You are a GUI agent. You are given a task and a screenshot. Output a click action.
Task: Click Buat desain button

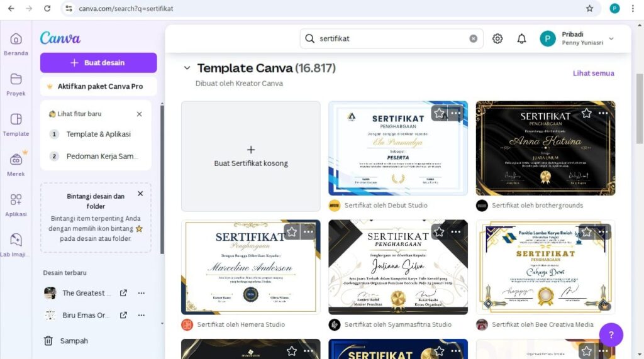(99, 62)
